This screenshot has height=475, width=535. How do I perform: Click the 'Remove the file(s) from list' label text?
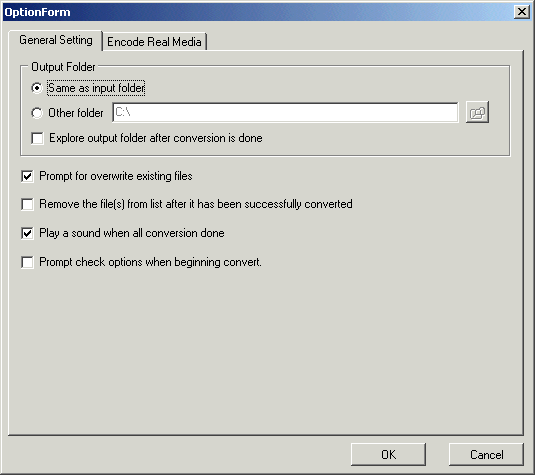pyautogui.click(x=196, y=204)
